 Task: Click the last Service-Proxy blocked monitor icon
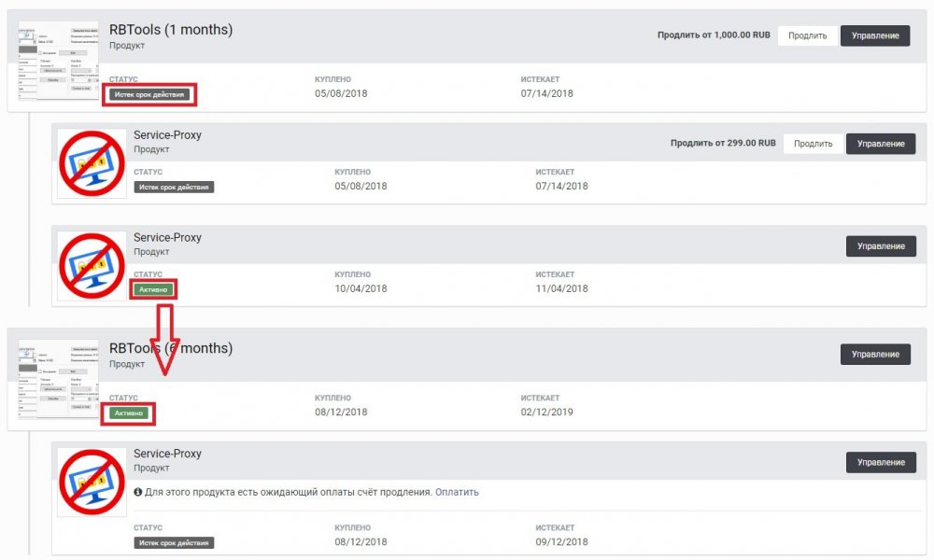[91, 482]
